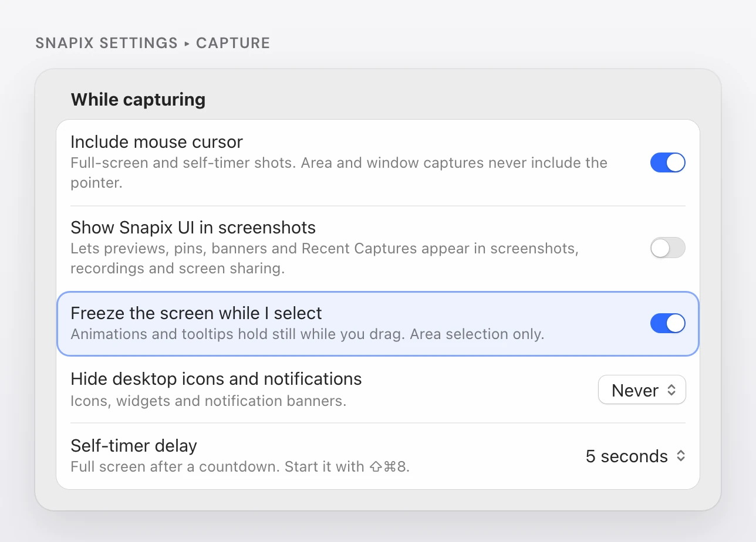Click the "Include mouse cursor" label
Screen dimensions: 756x542
[157, 142]
